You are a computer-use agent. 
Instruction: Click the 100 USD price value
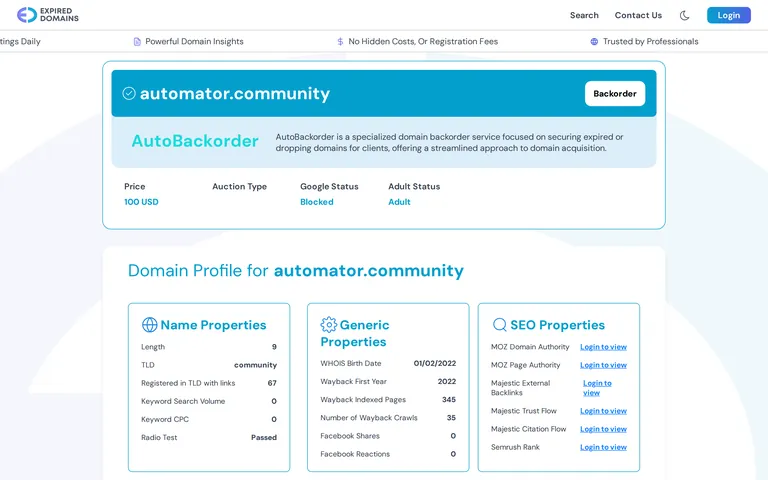point(141,202)
